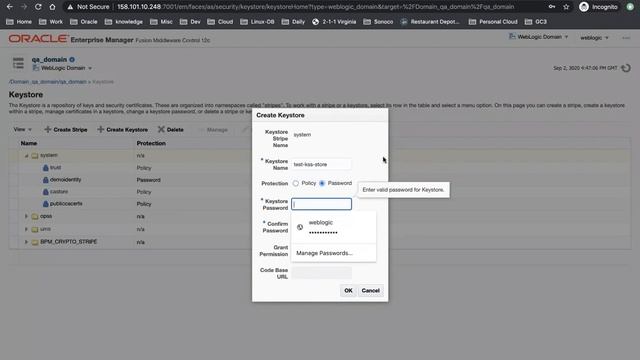
Task: Open the navigation hamburger menu icon
Action: (18, 63)
